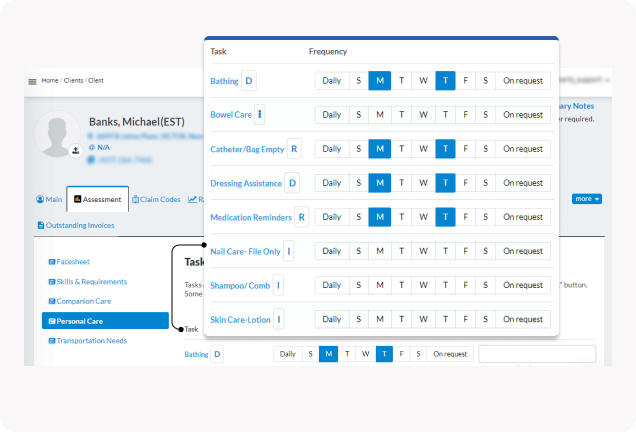Click the upload photo icon on avatar

coord(75,151)
